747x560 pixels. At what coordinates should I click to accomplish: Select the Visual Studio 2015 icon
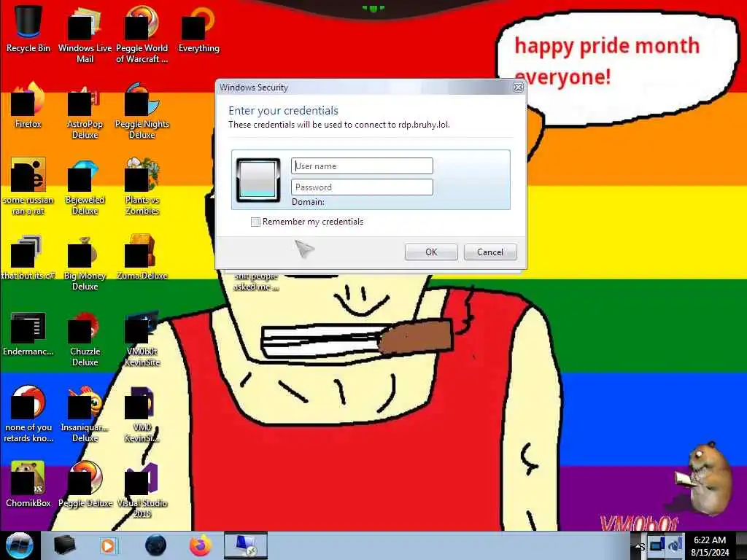(142, 489)
